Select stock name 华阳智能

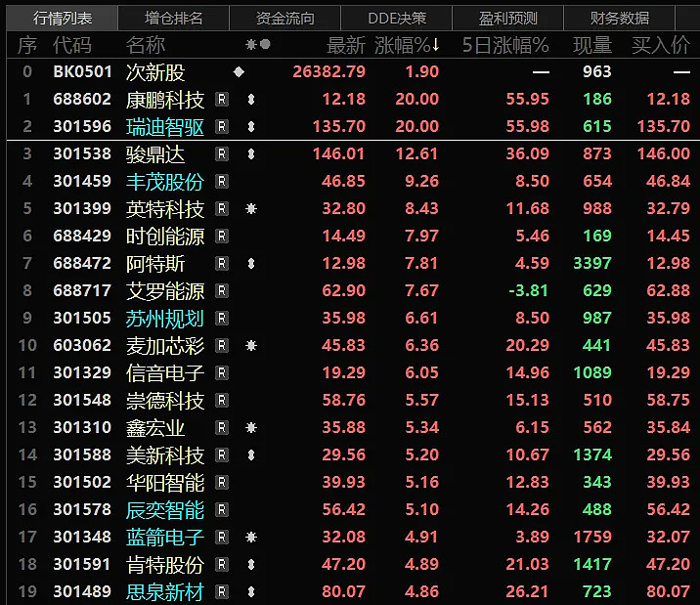(x=164, y=483)
